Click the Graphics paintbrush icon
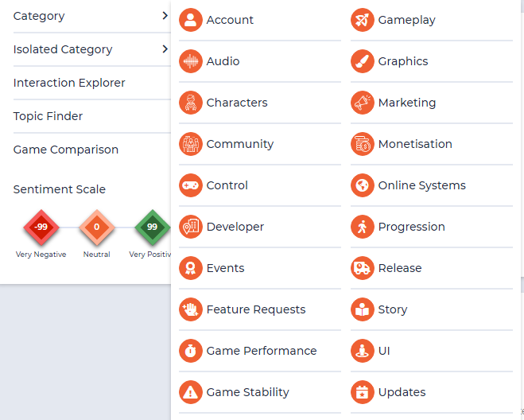Image resolution: width=524 pixels, height=420 pixels. [363, 61]
